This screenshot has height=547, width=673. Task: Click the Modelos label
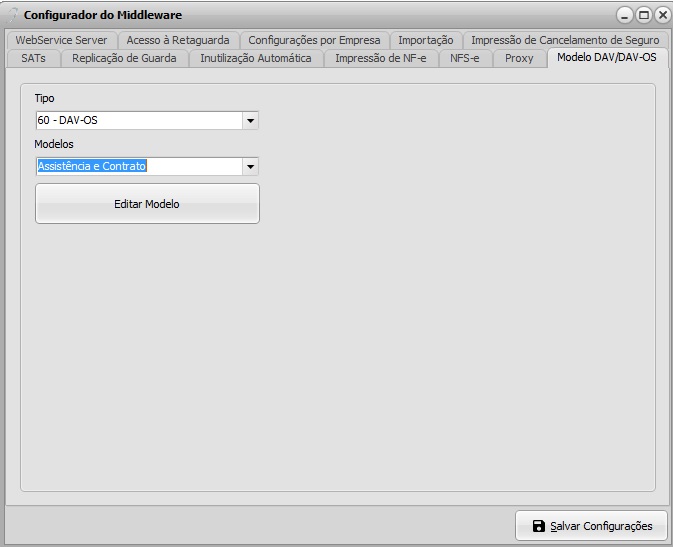coord(54,144)
